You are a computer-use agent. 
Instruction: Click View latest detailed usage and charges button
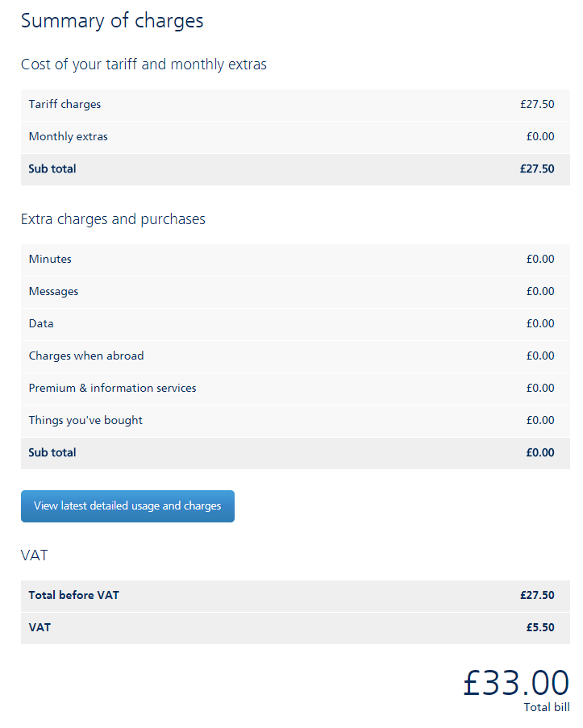127,506
